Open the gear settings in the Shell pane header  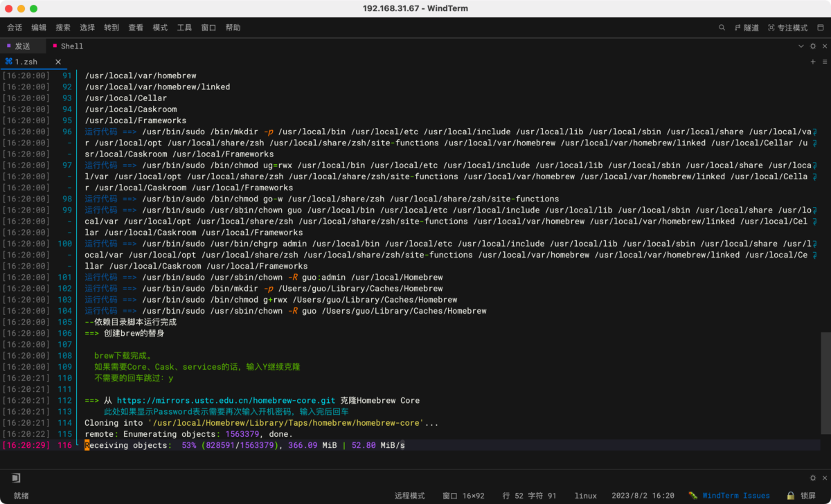click(813, 46)
